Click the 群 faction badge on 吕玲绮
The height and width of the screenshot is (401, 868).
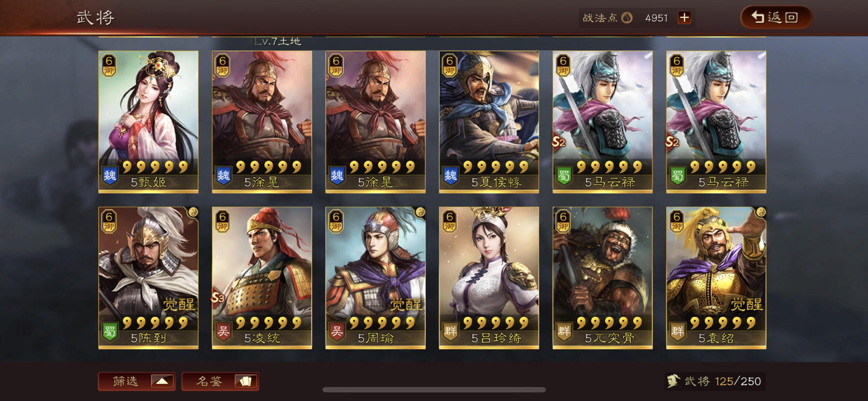tap(451, 331)
